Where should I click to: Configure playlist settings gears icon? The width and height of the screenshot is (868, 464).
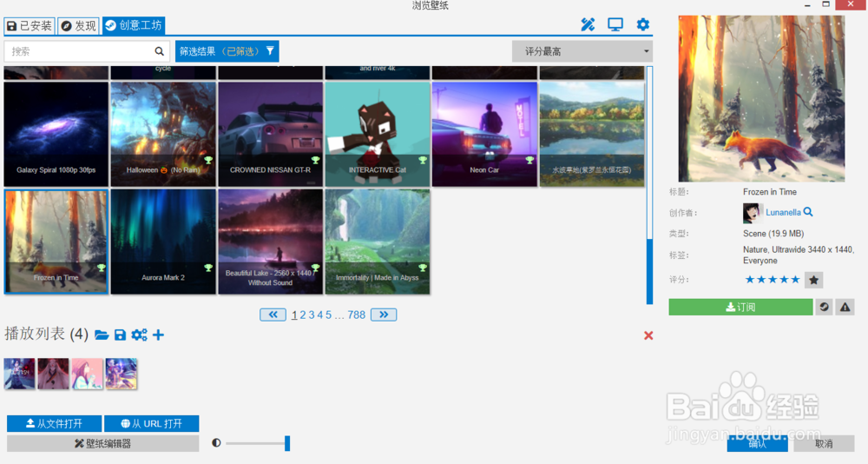coord(140,335)
